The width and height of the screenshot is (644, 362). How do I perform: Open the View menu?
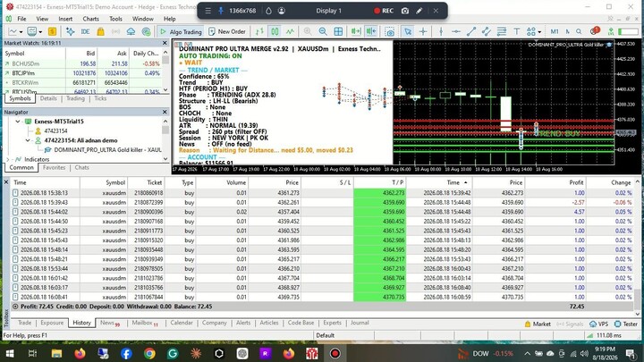[x=42, y=19]
